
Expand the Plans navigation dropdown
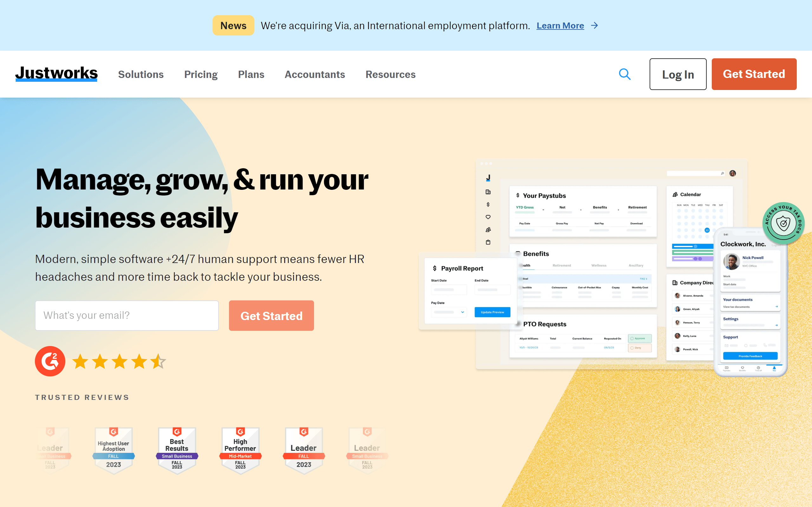click(251, 74)
